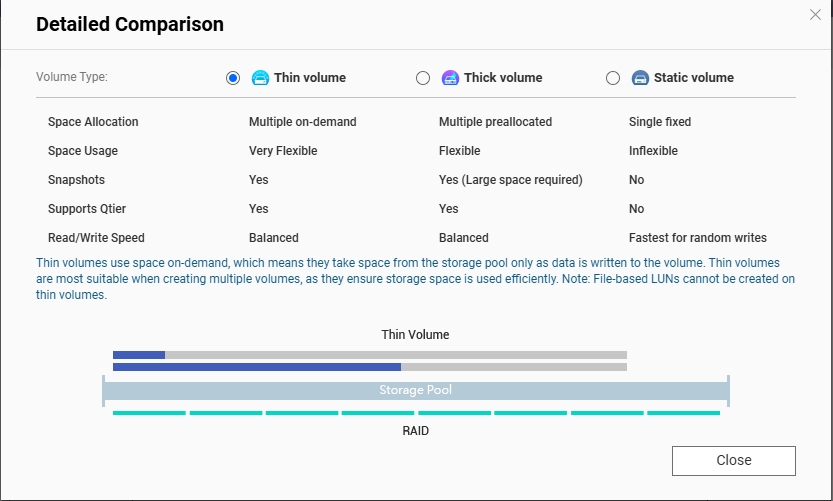Click the longer blue thin volume usage bar
The width and height of the screenshot is (833, 501).
[257, 367]
